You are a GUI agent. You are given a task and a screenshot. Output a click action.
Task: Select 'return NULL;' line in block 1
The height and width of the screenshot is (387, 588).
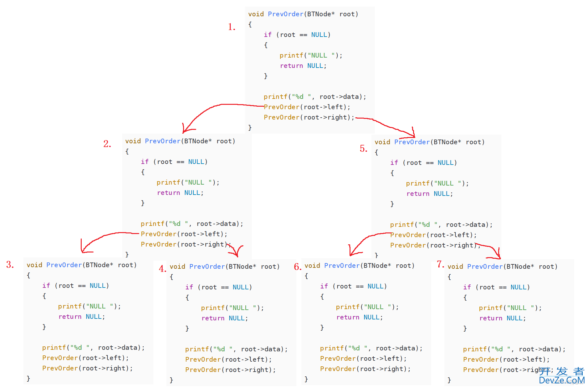pos(303,66)
